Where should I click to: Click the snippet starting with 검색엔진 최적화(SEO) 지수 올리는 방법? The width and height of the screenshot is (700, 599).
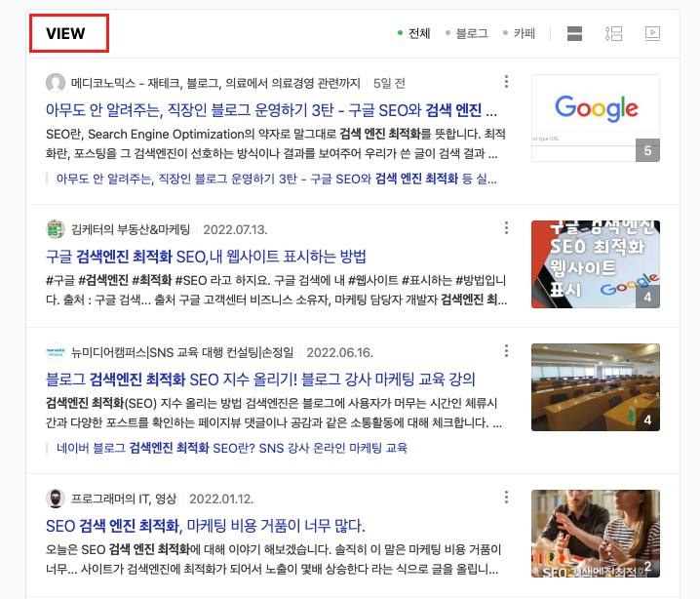(x=274, y=414)
